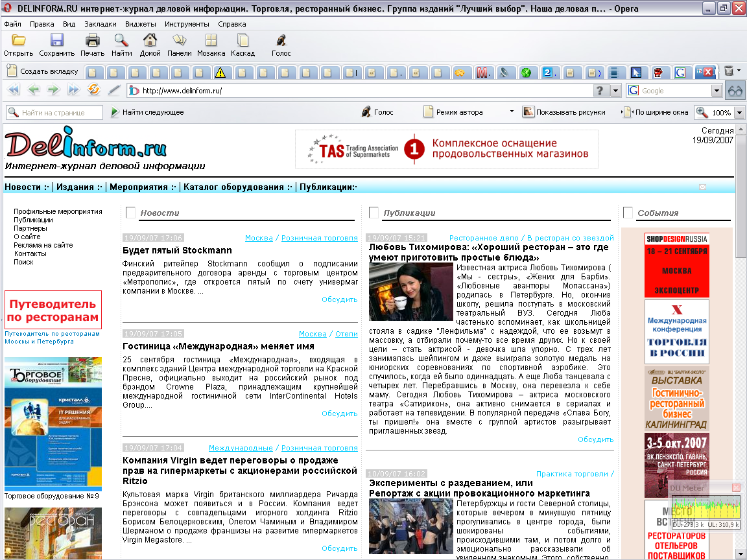747x560 pixels.
Task: Click the TAS Trading Association banner ad
Action: 446,149
